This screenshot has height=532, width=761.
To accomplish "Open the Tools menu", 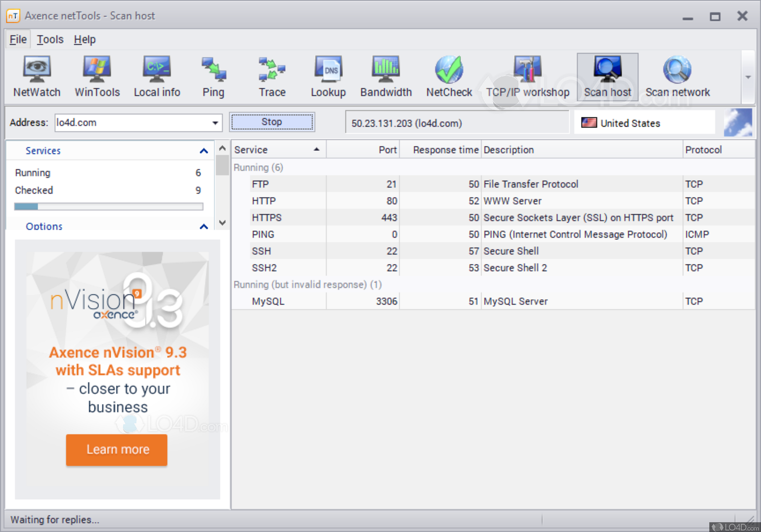I will click(50, 39).
